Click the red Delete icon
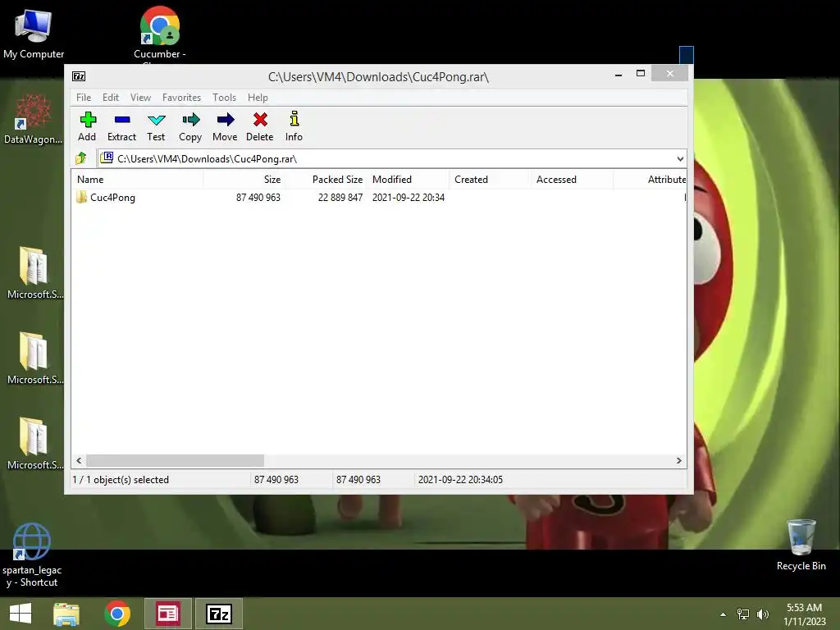The image size is (840, 630). click(x=260, y=120)
